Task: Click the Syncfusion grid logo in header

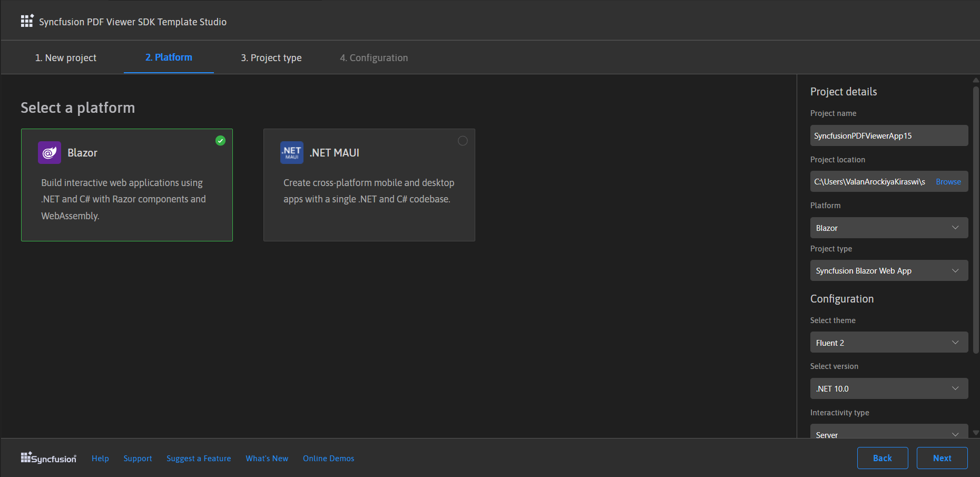Action: (x=27, y=21)
